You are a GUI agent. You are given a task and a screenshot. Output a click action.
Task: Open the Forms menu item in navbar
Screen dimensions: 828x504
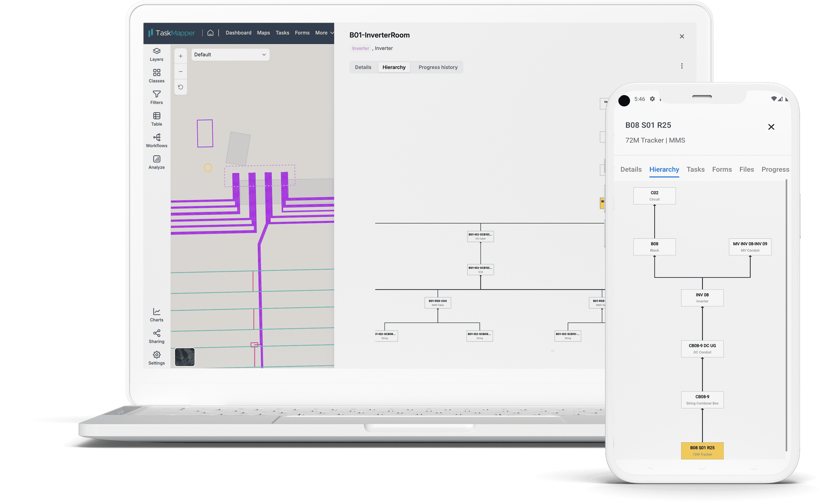click(x=302, y=33)
